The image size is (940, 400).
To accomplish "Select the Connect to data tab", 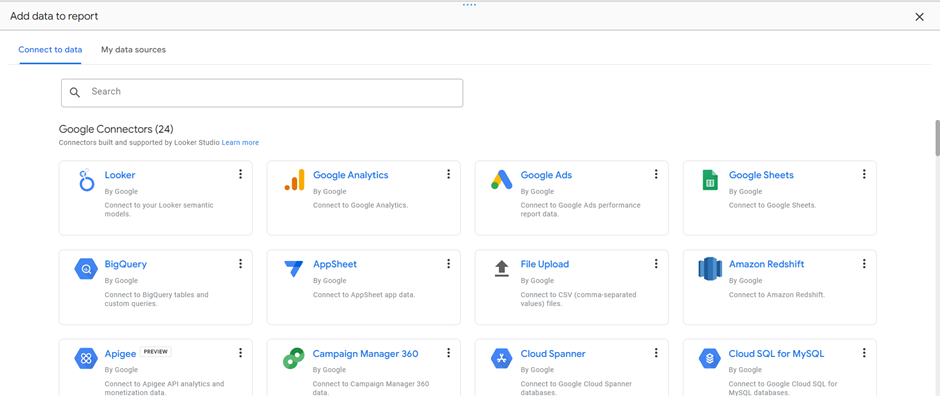I will pyautogui.click(x=50, y=50).
